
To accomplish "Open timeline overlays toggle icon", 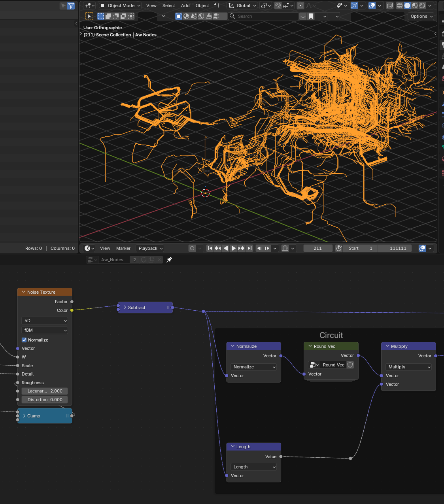I will click(x=422, y=248).
